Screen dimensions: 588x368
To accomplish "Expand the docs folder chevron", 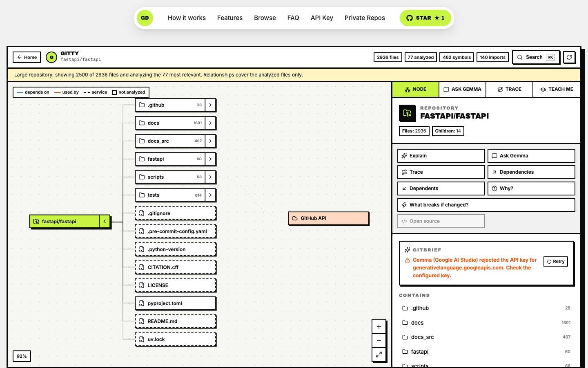I will (210, 123).
